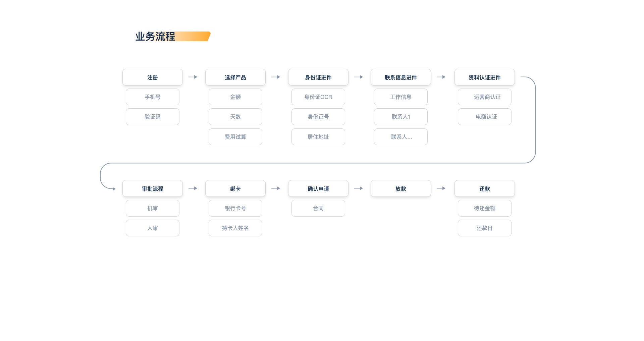644x341 pixels.
Task: Click arrow between 放款 and 还款
Action: (x=441, y=188)
